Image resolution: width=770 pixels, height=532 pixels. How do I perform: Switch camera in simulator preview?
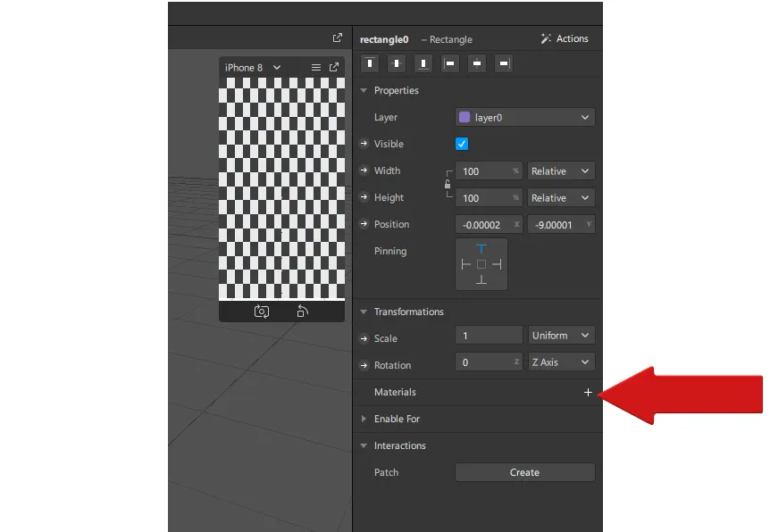262,312
